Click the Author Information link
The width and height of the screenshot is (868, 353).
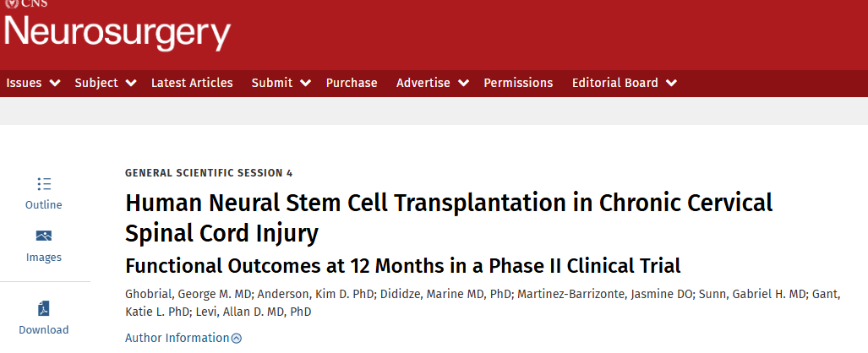[177, 338]
